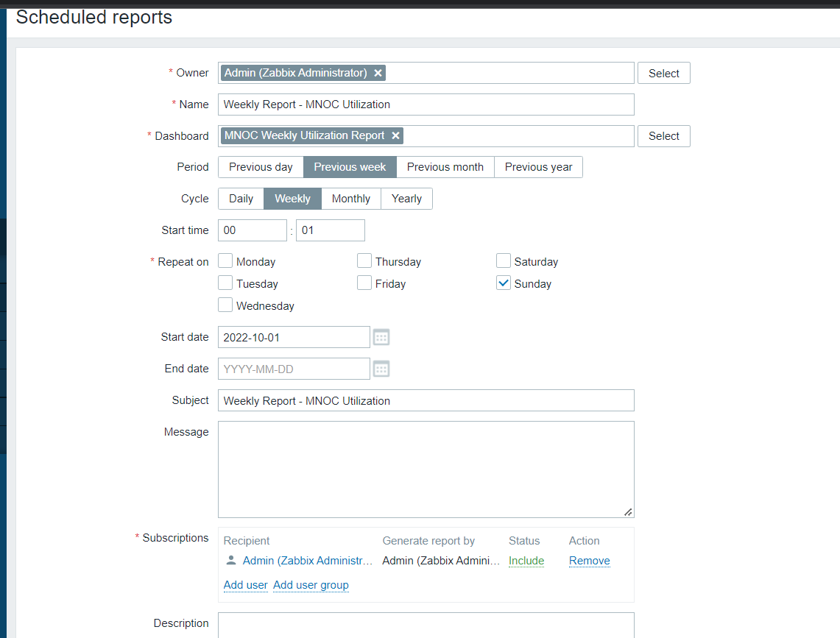Screen dimensions: 840x638
Task: Check the Thursday checkbox
Action: click(364, 261)
